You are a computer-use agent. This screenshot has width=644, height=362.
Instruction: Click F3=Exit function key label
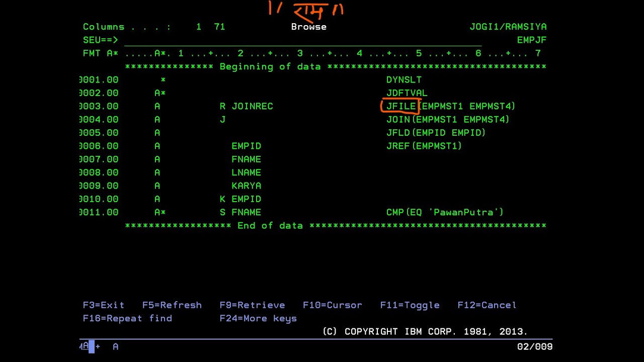click(x=104, y=305)
